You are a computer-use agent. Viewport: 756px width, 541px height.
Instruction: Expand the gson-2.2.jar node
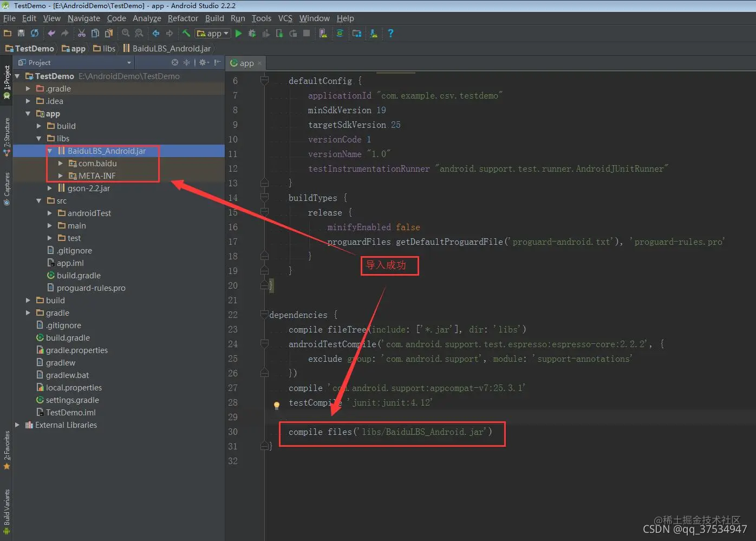(x=50, y=188)
